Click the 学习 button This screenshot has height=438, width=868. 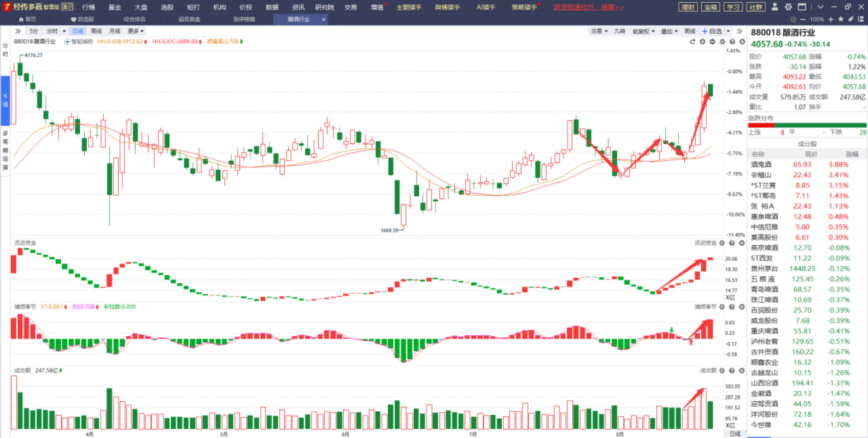coord(733,7)
